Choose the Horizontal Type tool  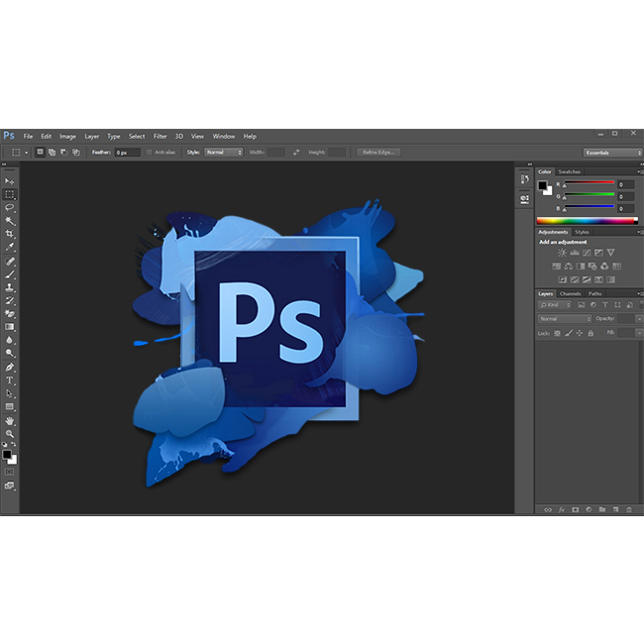click(x=10, y=380)
